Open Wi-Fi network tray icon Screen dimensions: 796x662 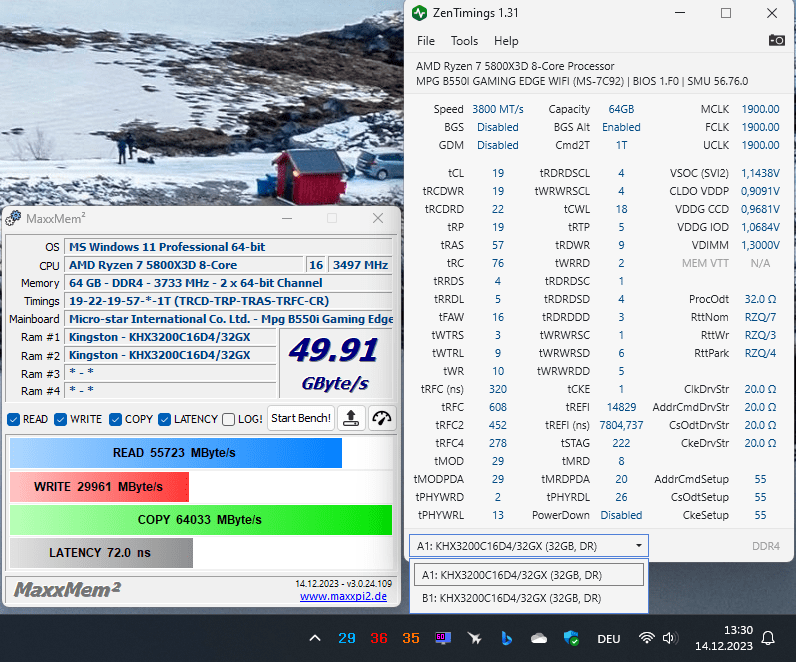coord(646,638)
